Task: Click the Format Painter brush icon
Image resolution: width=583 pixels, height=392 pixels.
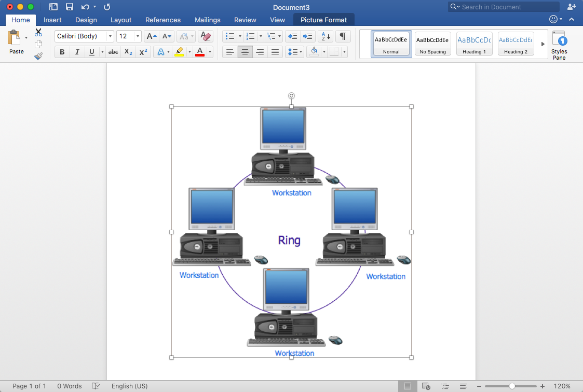Action: pyautogui.click(x=38, y=56)
